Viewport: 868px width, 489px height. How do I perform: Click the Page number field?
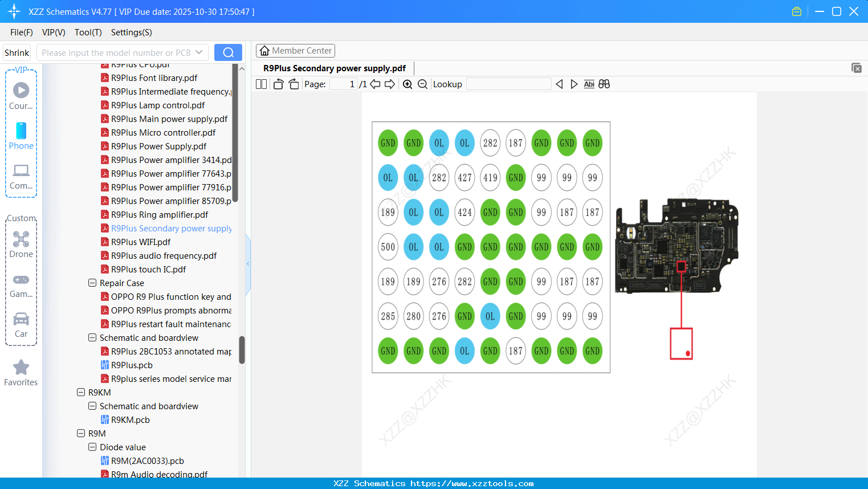point(344,84)
